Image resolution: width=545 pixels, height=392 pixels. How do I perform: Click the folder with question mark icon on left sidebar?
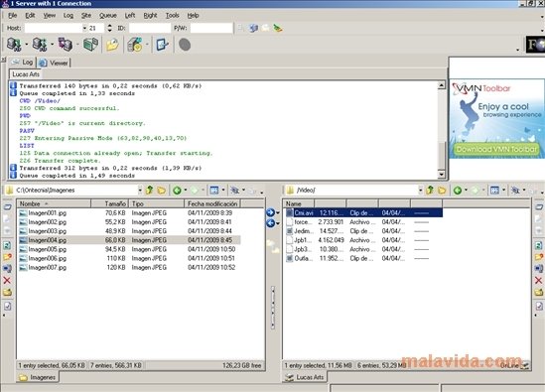[7, 257]
